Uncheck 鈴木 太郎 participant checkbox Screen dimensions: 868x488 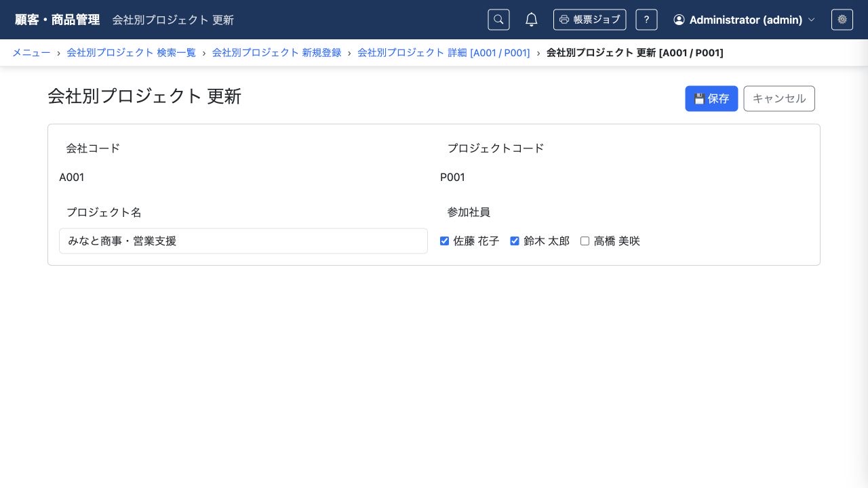tap(515, 241)
